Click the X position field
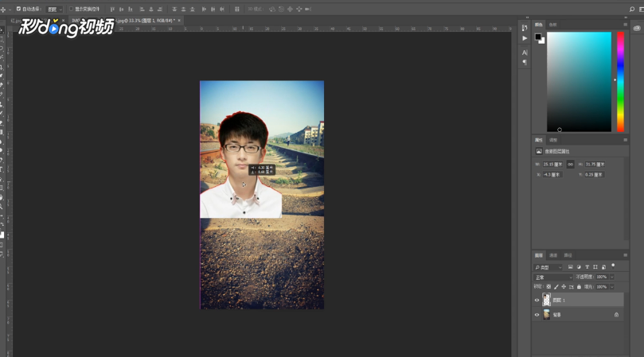The height and width of the screenshot is (357, 644). tap(552, 174)
